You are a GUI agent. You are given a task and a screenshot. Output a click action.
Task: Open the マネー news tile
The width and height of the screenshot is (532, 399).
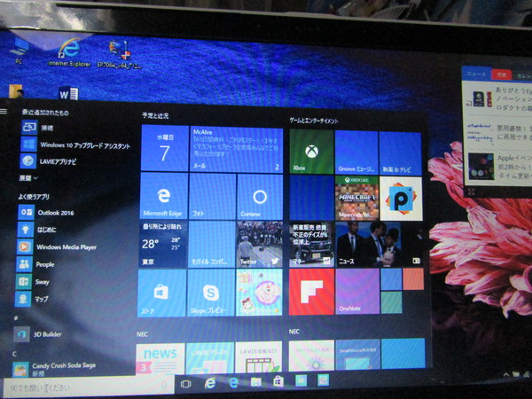pos(311,245)
